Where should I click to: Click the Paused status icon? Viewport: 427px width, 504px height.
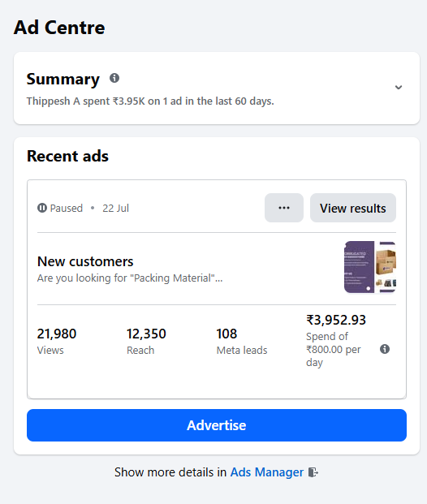(42, 208)
